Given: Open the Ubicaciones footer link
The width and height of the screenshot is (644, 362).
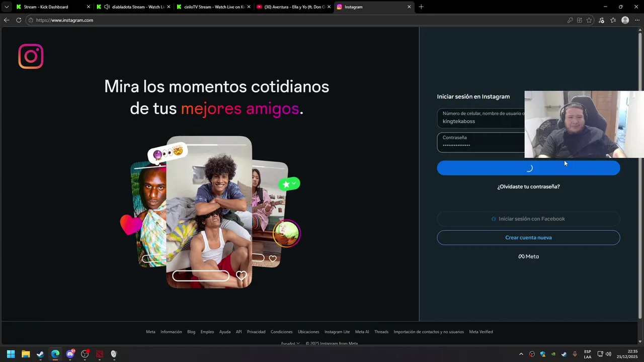Looking at the screenshot, I should [x=308, y=332].
